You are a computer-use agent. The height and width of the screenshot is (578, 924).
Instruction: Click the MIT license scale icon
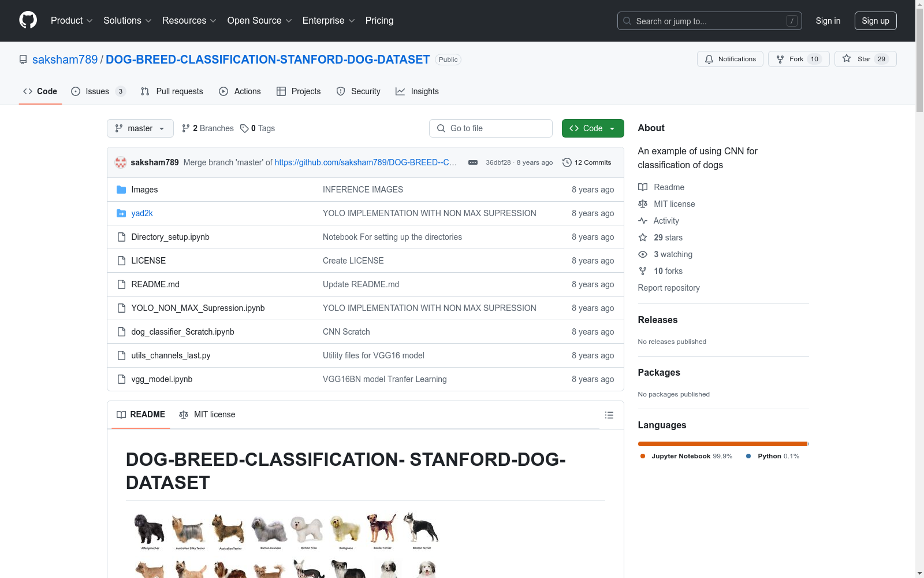tap(643, 204)
